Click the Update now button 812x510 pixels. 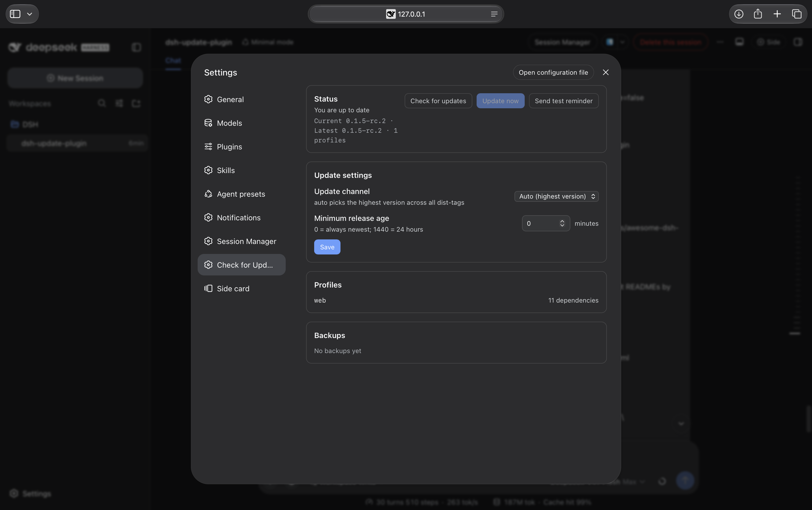click(500, 101)
